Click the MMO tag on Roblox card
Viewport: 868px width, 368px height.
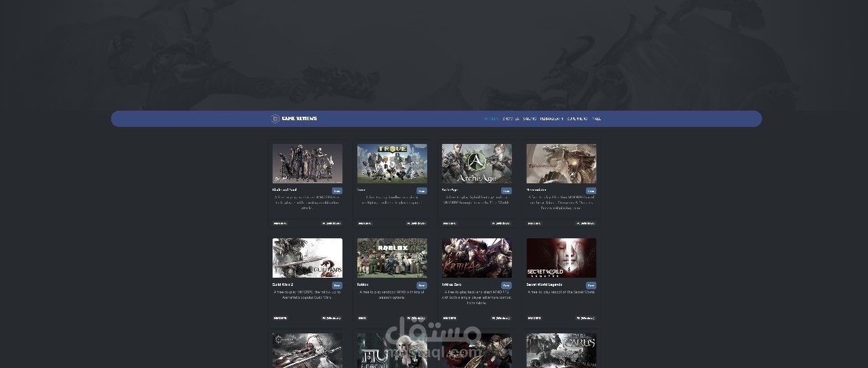362,318
